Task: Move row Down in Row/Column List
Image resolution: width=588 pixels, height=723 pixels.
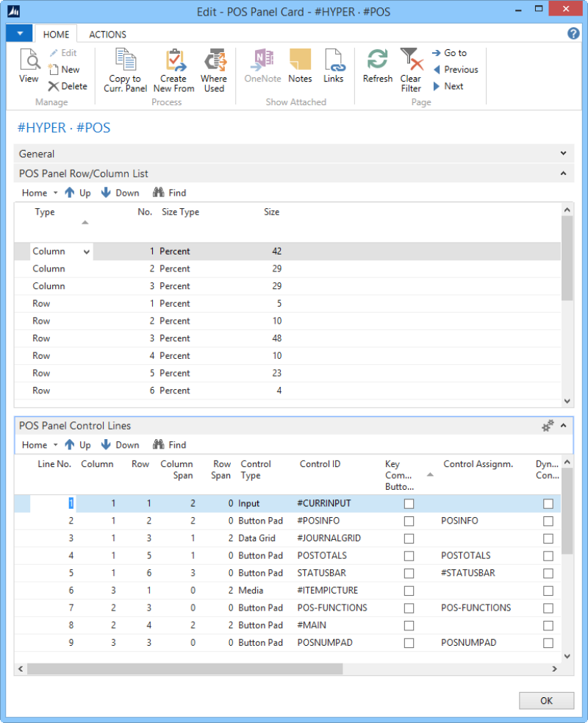Action: tap(120, 193)
